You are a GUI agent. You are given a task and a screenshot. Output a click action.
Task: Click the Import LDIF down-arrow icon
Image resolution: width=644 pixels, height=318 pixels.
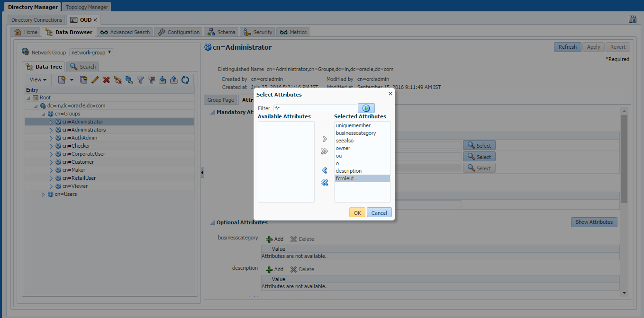point(163,80)
